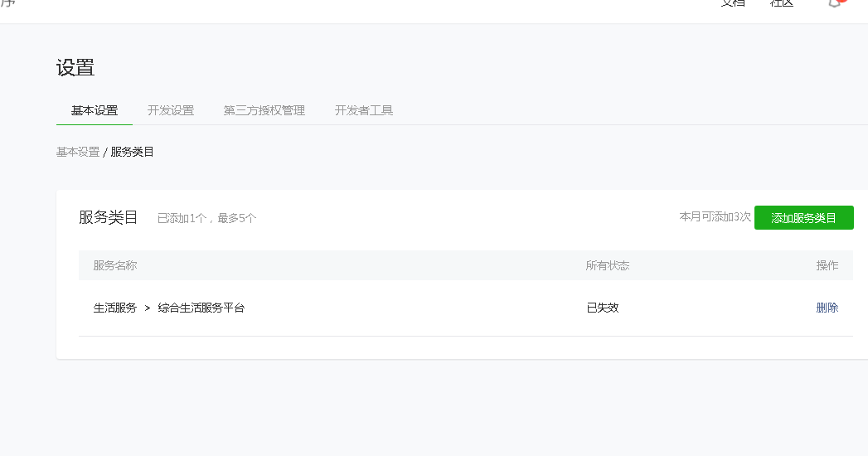
Task: Click the 操作 column header
Action: pos(827,265)
